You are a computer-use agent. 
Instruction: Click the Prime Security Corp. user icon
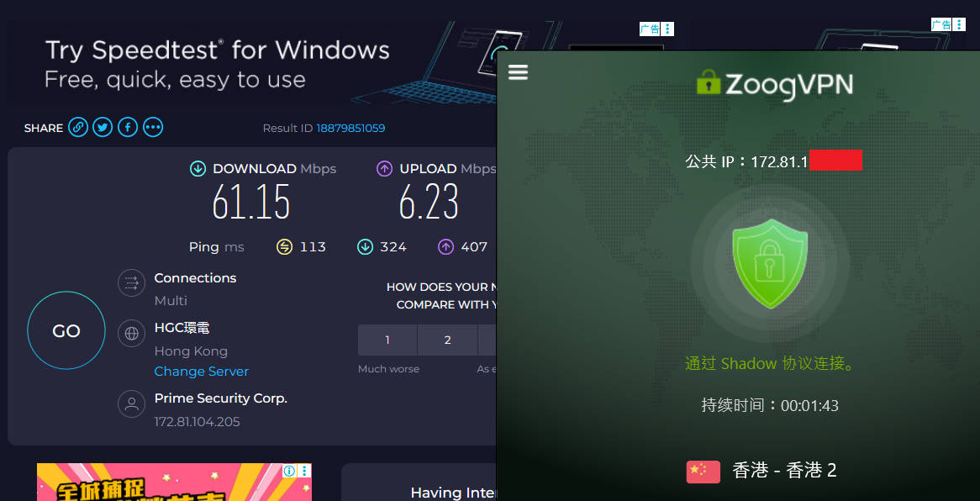pos(131,403)
